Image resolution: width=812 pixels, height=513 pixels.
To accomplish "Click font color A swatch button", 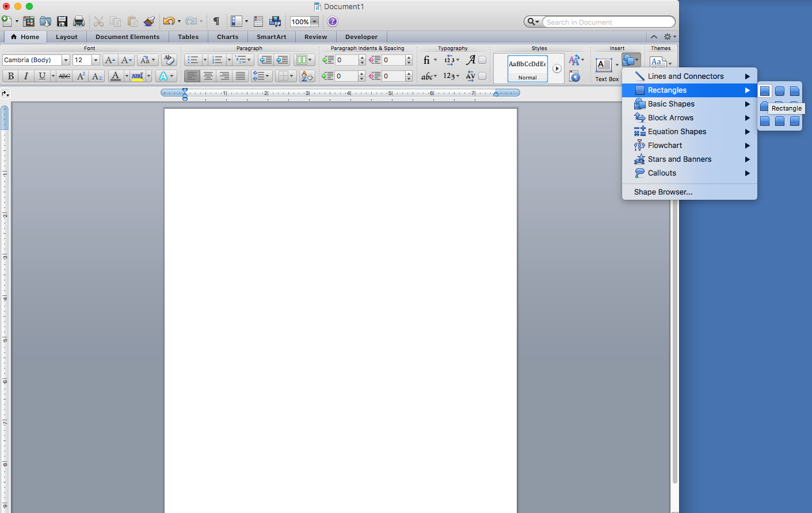I will [x=116, y=76].
